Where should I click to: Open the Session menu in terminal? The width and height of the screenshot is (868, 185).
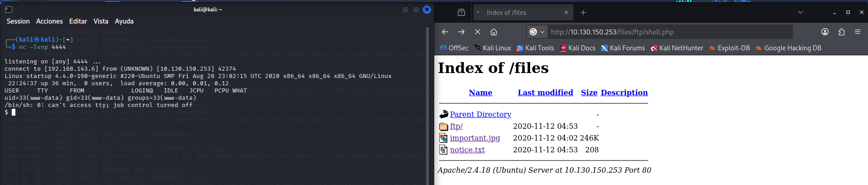pyautogui.click(x=18, y=21)
